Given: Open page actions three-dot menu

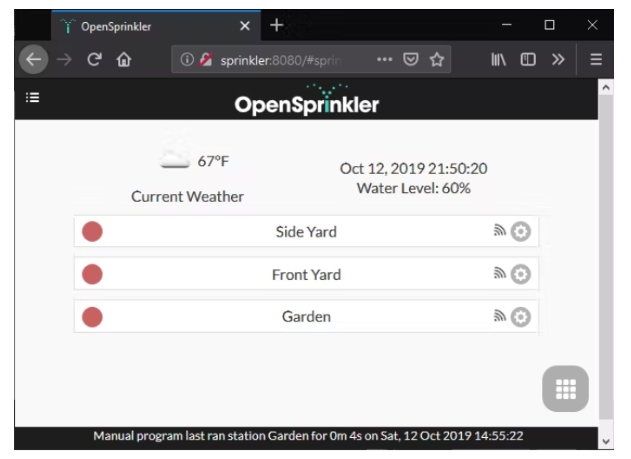Looking at the screenshot, I should 384,60.
